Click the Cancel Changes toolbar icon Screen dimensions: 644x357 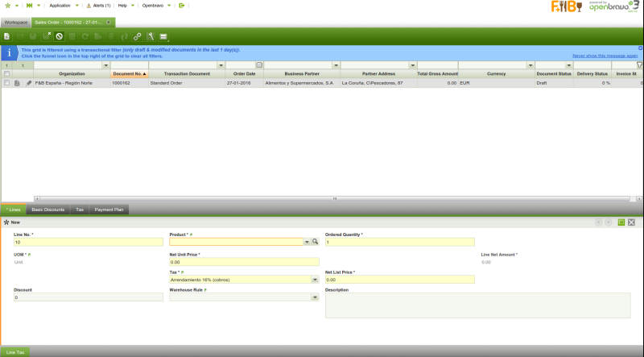59,36
